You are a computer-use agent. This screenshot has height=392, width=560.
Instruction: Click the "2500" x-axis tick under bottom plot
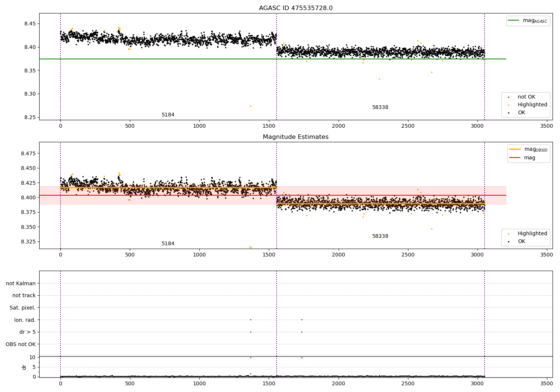tap(408, 383)
